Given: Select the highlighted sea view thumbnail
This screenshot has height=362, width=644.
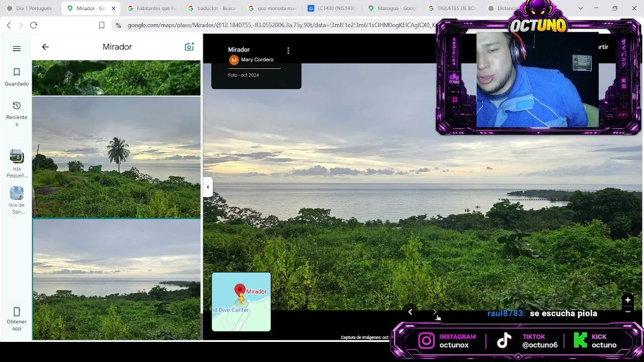Looking at the screenshot, I should coord(116,280).
